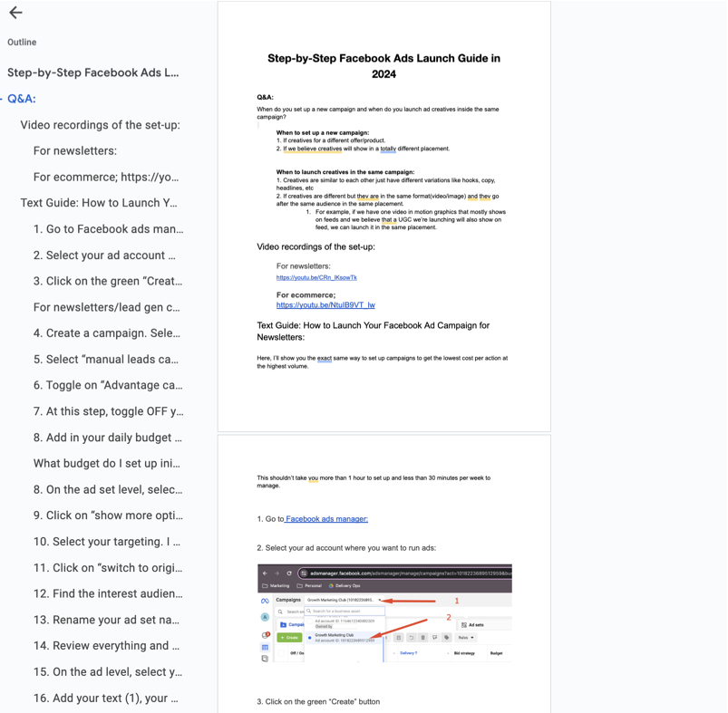Select the Growth Marketing Club radio button
This screenshot has width=728, height=713.
coord(308,636)
